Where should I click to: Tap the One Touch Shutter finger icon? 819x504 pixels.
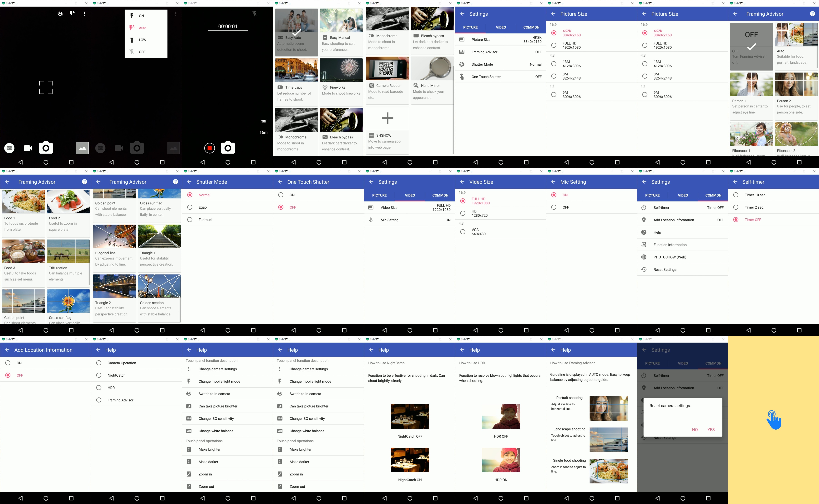click(x=462, y=77)
